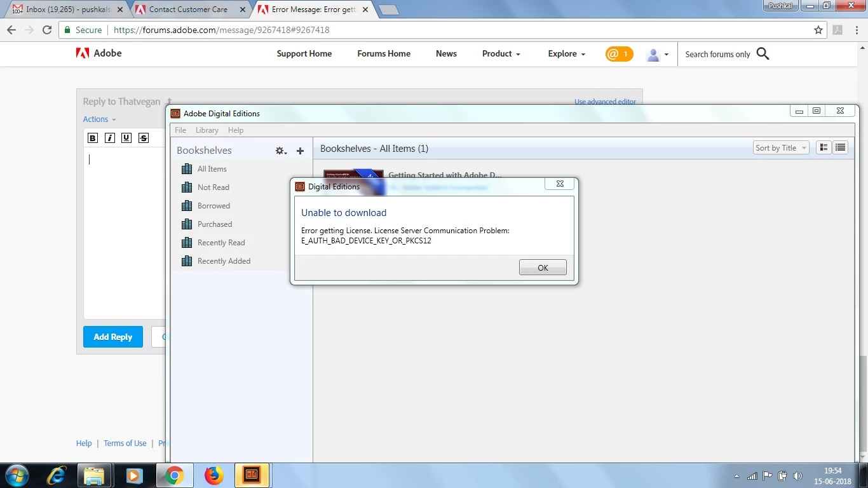Switch to the Contact Customer Care tab
Screen dimensions: 868x488
[187, 10]
